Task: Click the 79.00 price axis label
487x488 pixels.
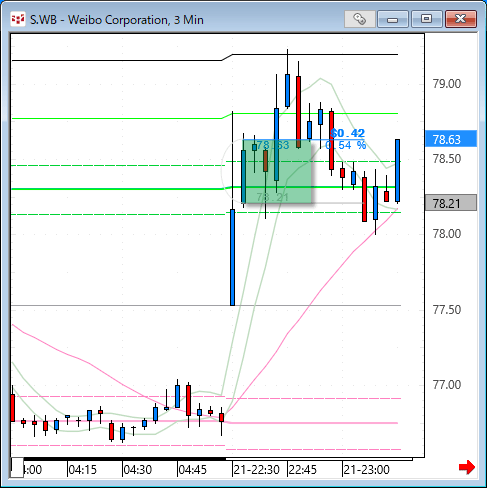Action: pyautogui.click(x=447, y=84)
